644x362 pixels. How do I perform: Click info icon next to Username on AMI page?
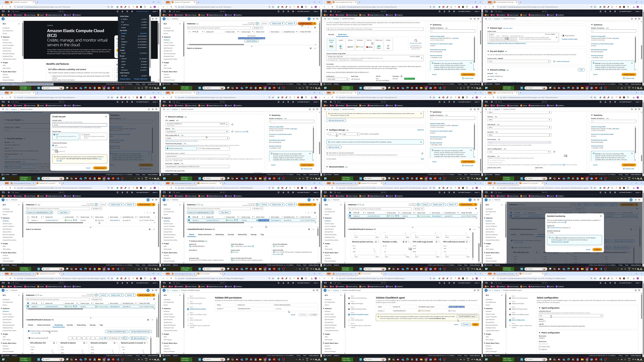[x=401, y=76]
